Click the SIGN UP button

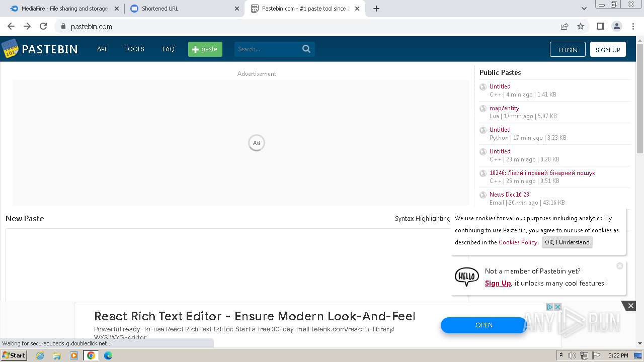(x=608, y=49)
